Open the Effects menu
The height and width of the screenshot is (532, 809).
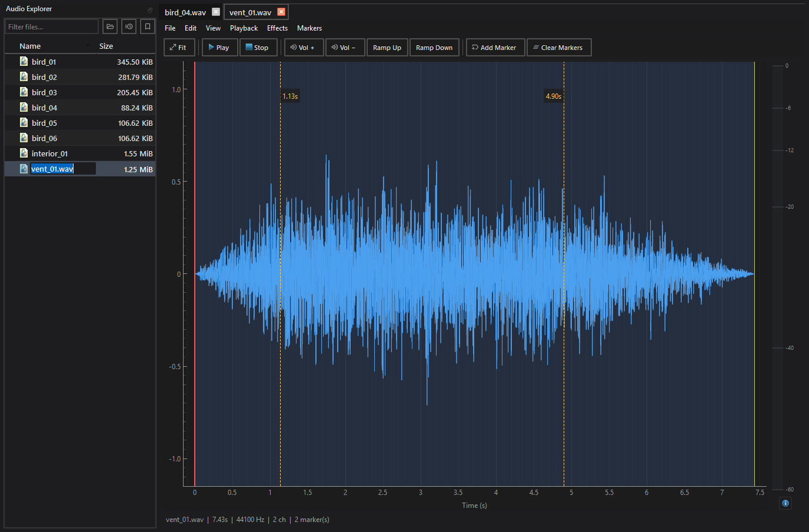pos(277,28)
